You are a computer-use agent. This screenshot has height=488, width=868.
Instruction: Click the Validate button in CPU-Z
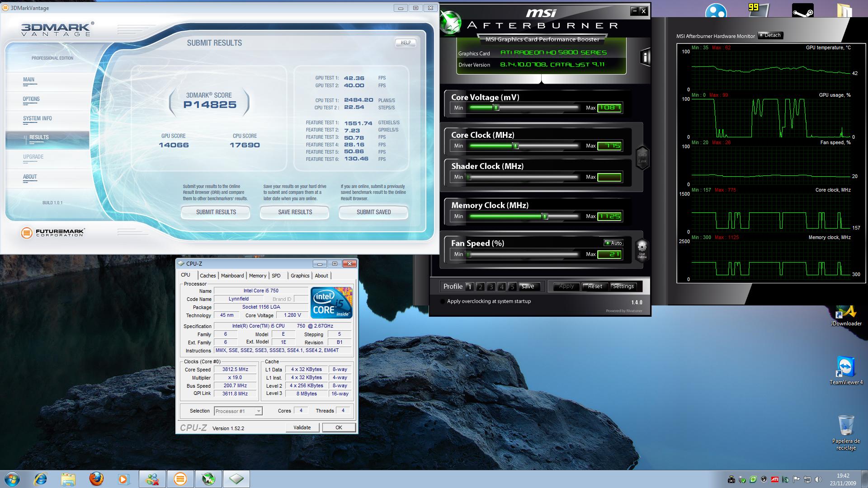point(302,427)
